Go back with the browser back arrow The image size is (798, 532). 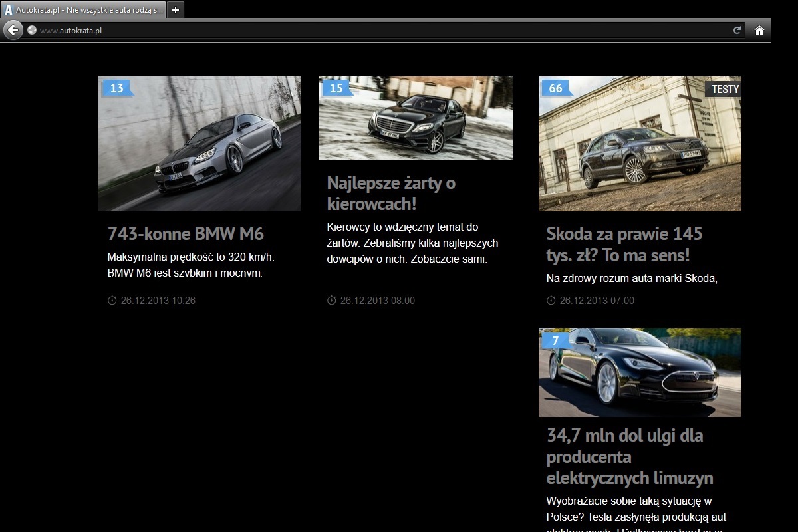click(x=13, y=30)
